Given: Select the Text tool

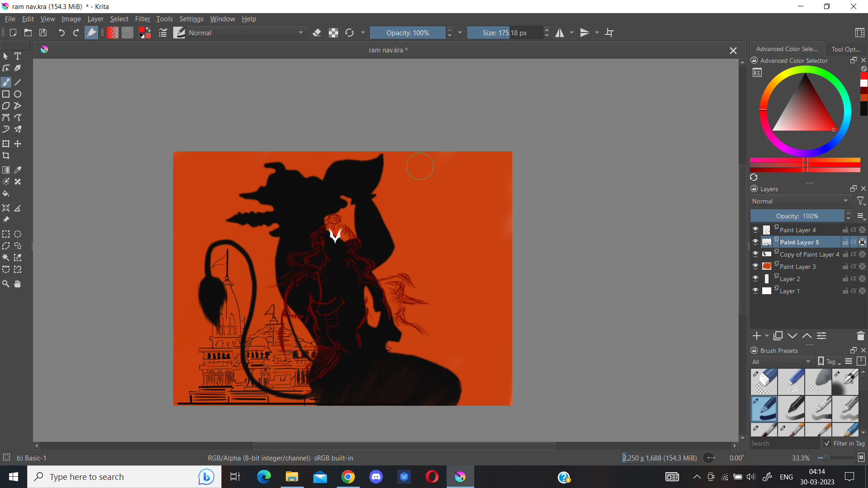Looking at the screenshot, I should (x=18, y=56).
